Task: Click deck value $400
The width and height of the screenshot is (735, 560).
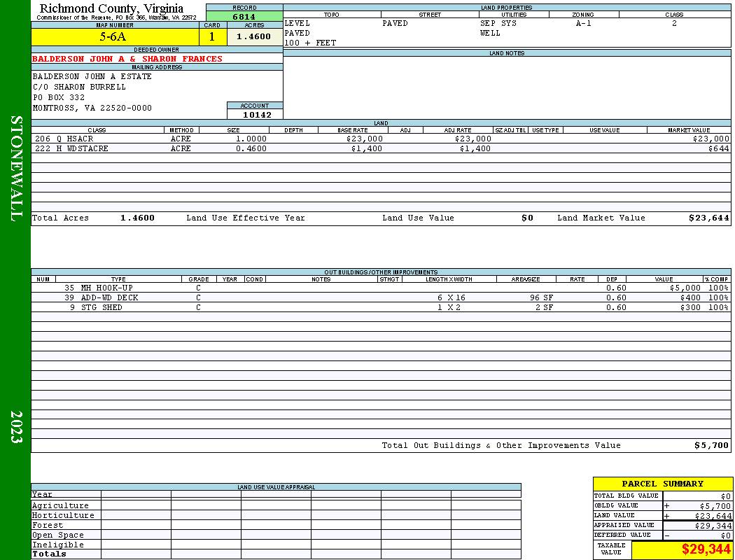Action: click(690, 297)
